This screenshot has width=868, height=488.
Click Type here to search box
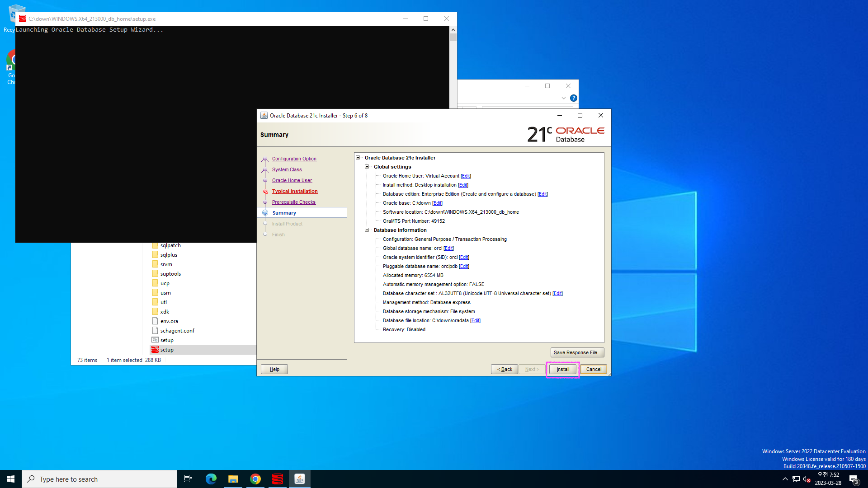pos(99,479)
